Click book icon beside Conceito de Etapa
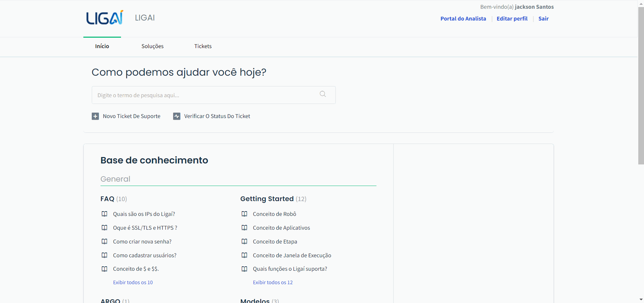Screen dimensions: 644x303 pyautogui.click(x=244, y=241)
